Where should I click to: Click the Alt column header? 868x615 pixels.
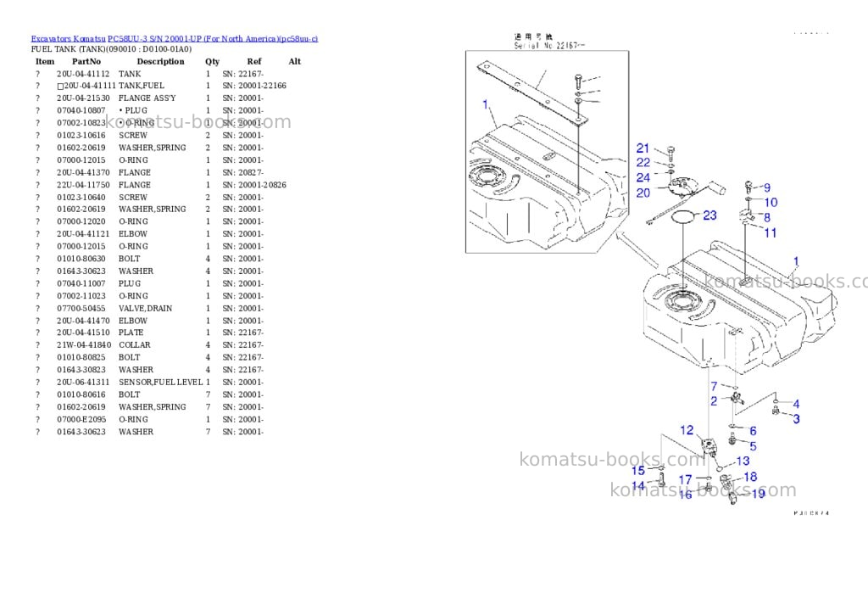pos(294,61)
